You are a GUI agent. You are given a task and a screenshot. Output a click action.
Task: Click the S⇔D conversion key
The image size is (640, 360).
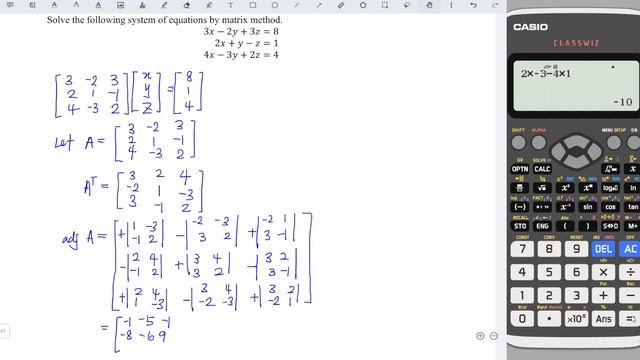click(x=611, y=226)
